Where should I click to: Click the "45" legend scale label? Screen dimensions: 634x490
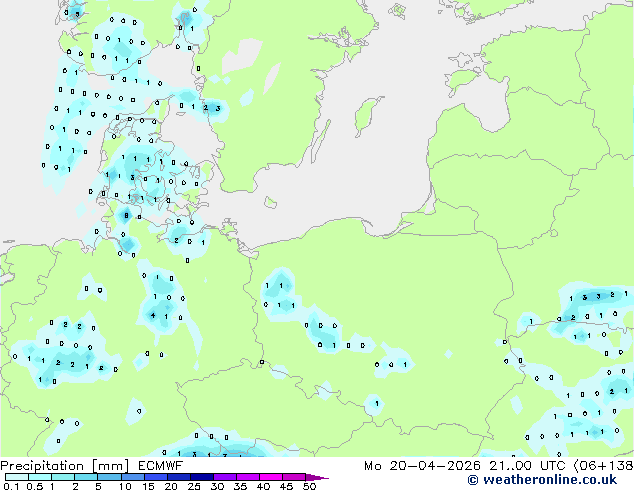coord(287,486)
